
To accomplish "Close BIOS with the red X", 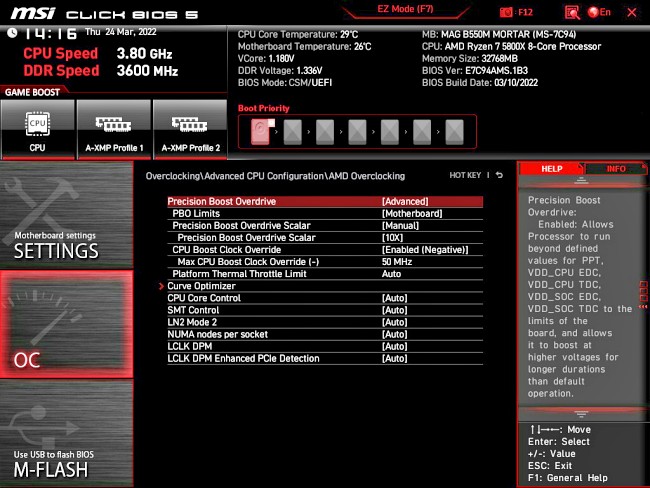I will 632,12.
